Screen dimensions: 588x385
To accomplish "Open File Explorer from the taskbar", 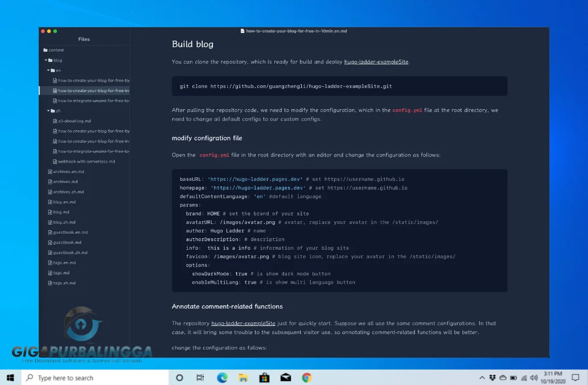I will pos(243,377).
